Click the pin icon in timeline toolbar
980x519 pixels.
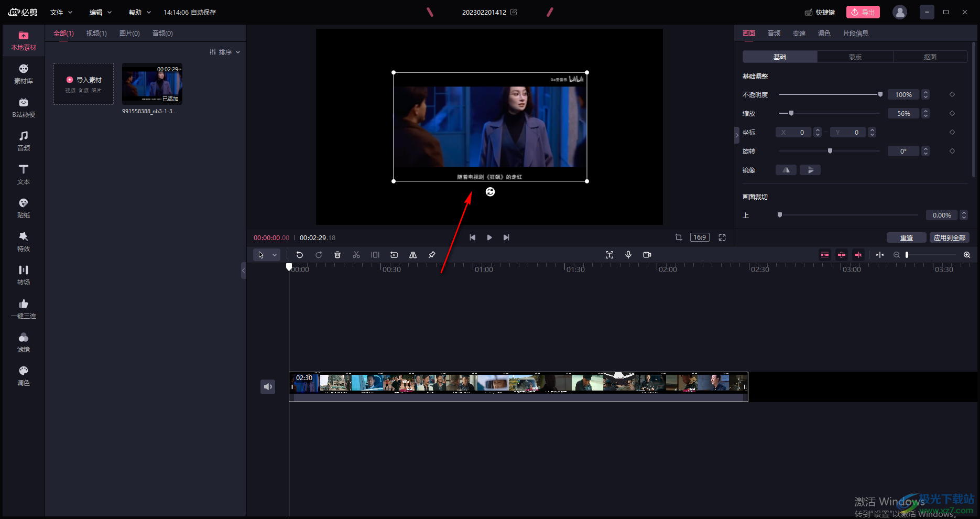(x=432, y=255)
